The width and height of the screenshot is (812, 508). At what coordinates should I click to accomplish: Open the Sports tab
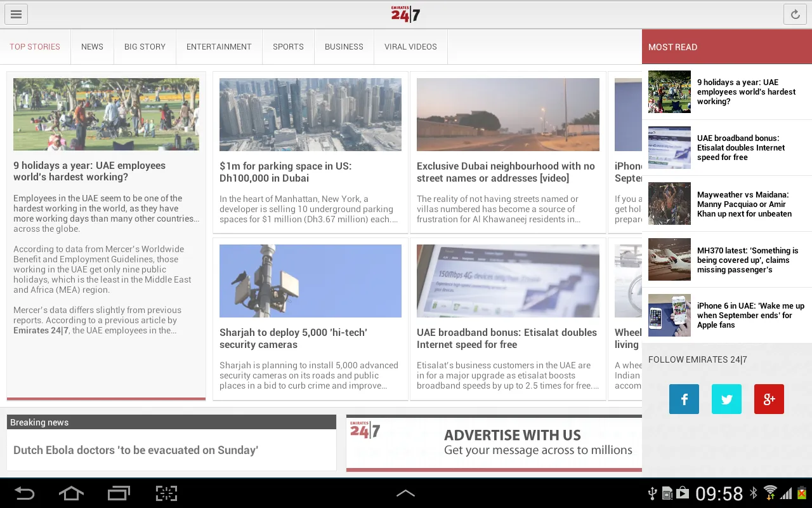tap(288, 46)
